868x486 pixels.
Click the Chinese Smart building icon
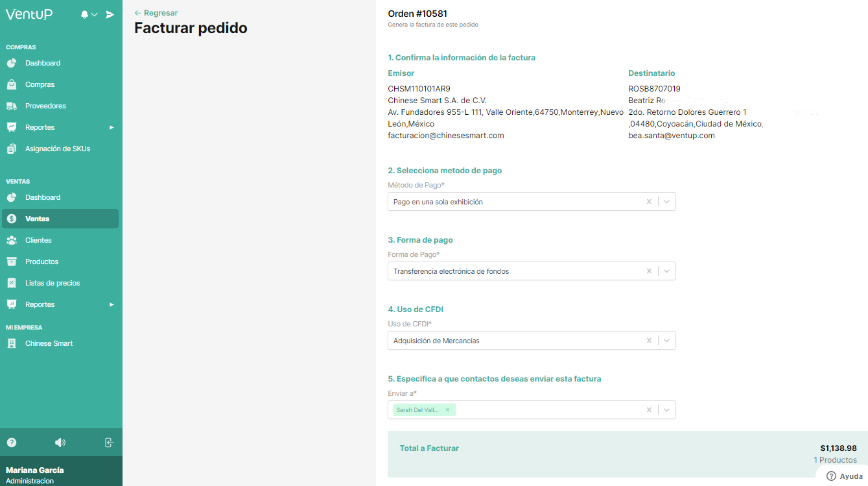click(x=12, y=343)
